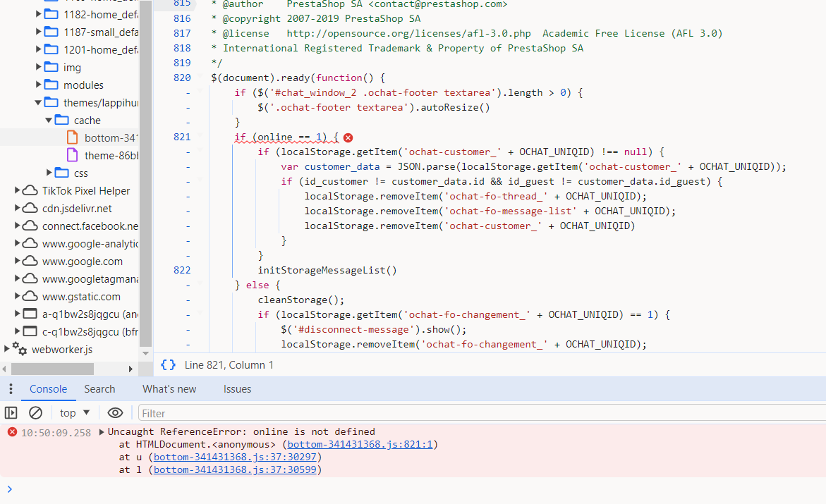Image resolution: width=826 pixels, height=504 pixels.
Task: Open the drawer three-dot menu
Action: click(11, 389)
